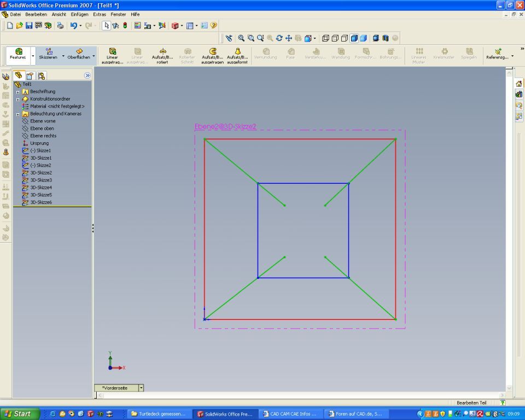This screenshot has height=420, width=525.
Task: Open the Vorderseite view dropdown
Action: pos(141,388)
